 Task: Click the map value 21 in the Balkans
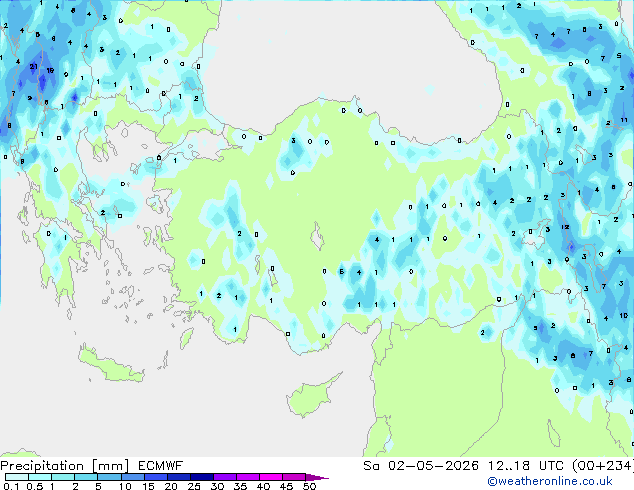34,66
